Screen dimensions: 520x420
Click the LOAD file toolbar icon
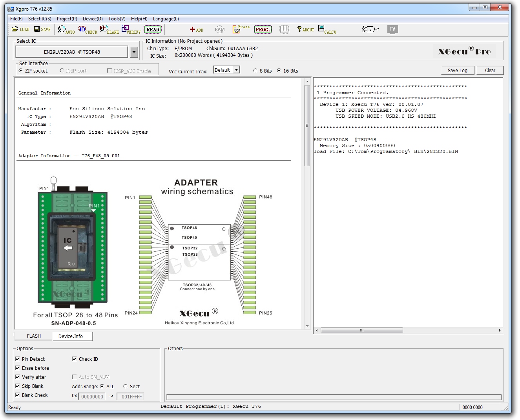[20, 29]
